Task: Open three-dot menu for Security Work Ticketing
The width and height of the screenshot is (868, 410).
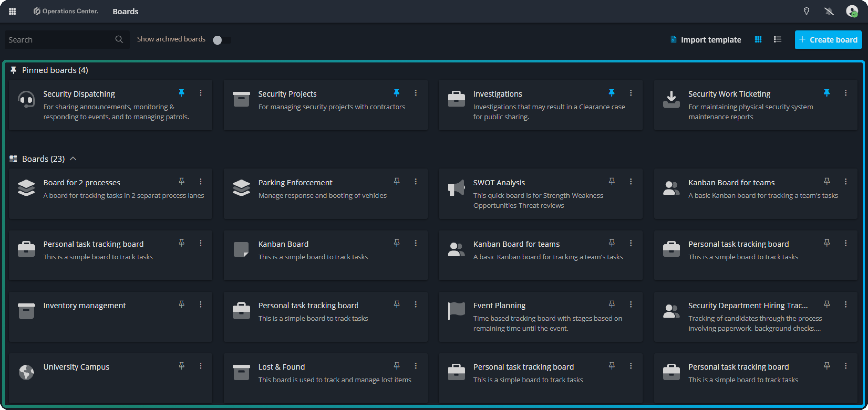Action: click(845, 93)
